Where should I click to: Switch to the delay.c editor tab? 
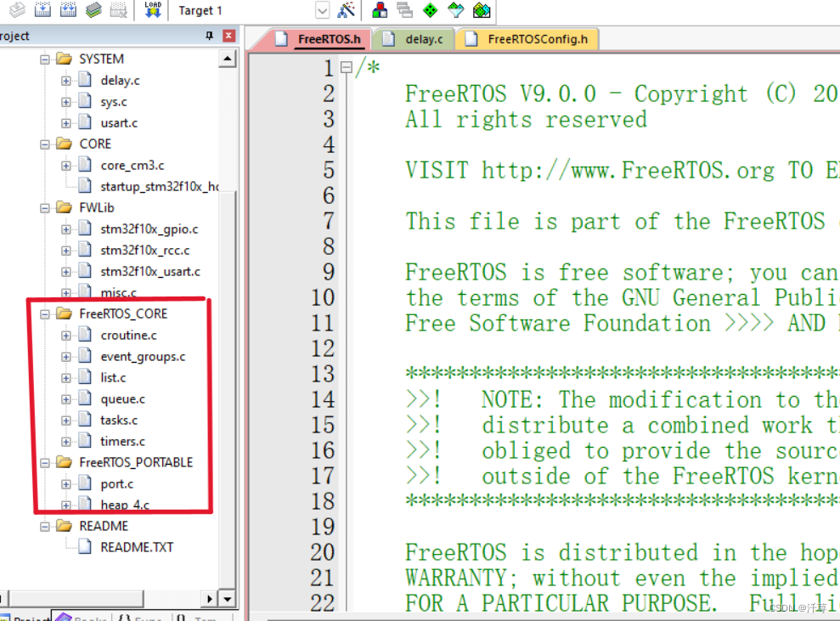coord(414,39)
